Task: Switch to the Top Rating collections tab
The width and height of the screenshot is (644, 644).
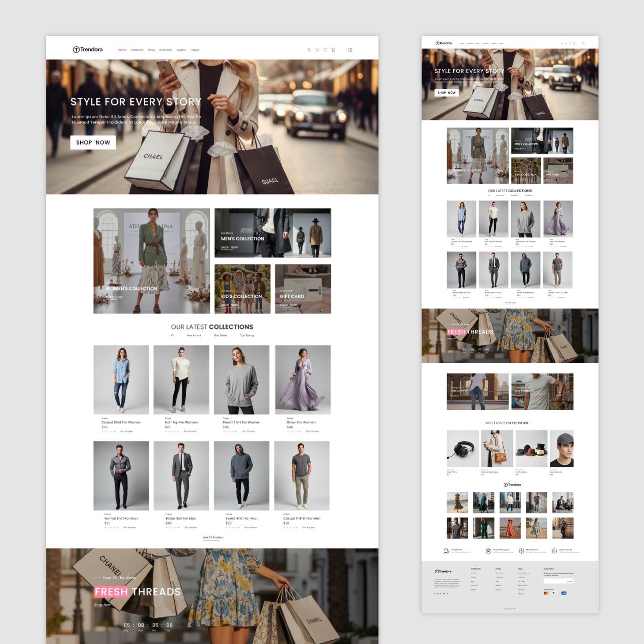Action: coord(248,335)
